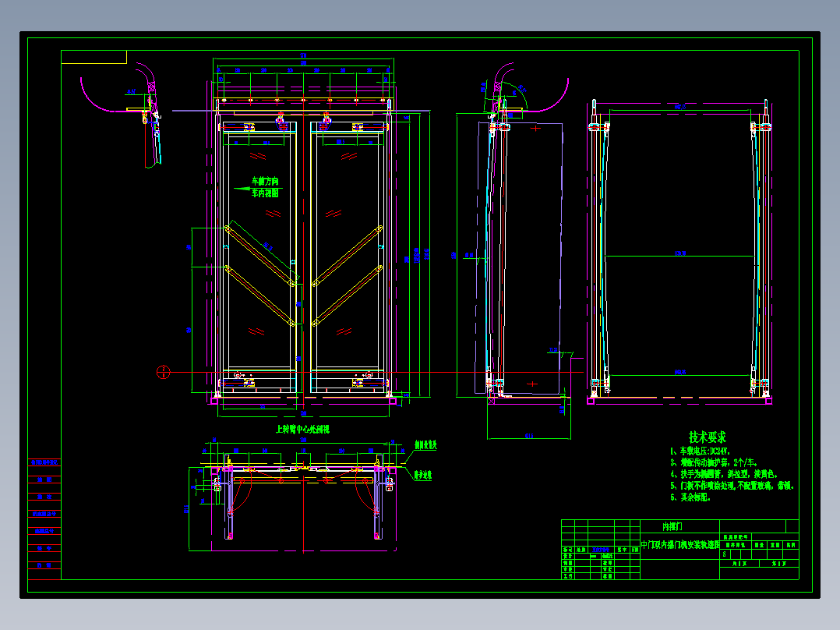Select note line '1、车载电压:DC24V.'
840x630 pixels.
coord(700,451)
